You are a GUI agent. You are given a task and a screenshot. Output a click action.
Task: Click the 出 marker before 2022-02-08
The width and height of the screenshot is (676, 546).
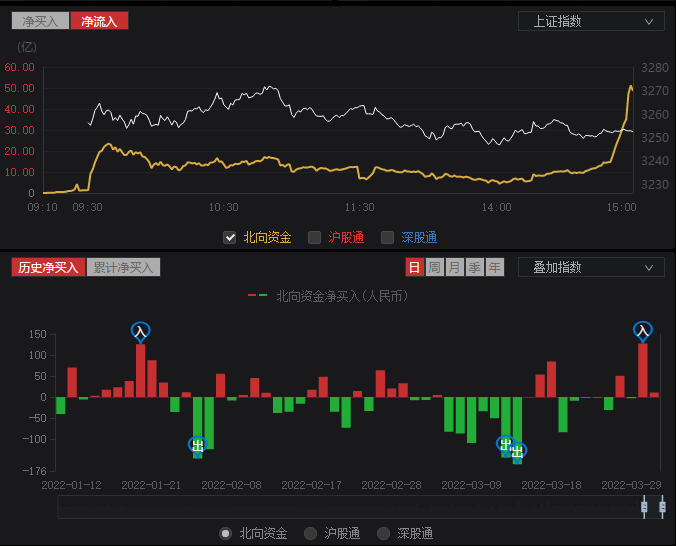(197, 446)
